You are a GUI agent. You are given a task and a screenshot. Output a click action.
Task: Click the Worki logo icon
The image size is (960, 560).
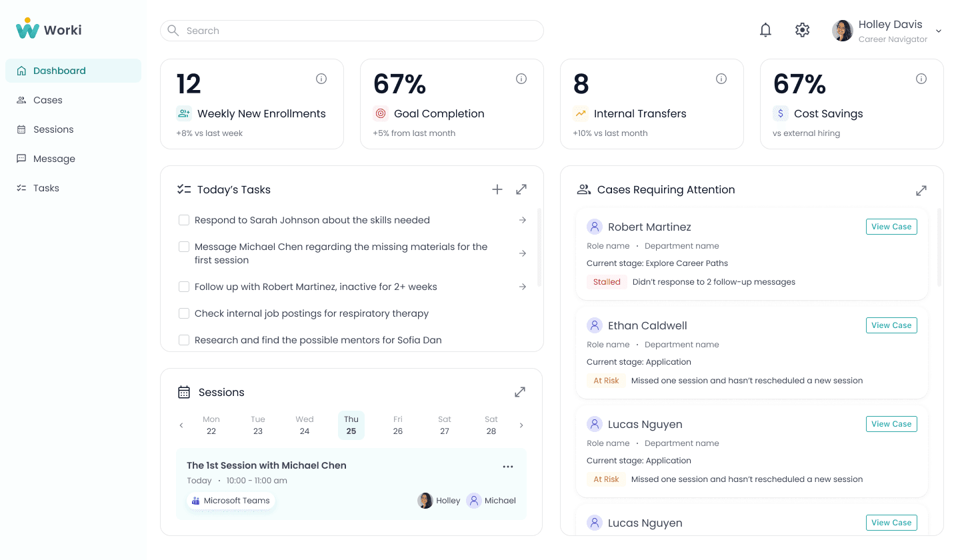27,28
